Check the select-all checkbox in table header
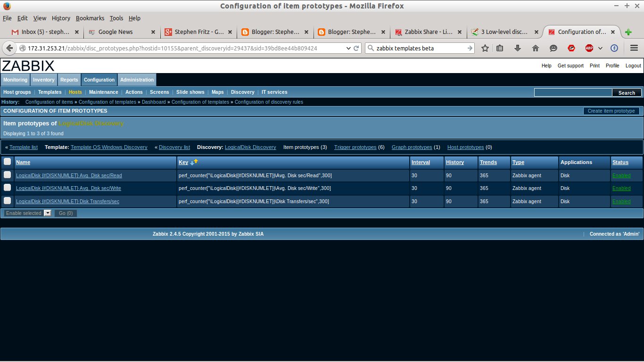 [7, 162]
